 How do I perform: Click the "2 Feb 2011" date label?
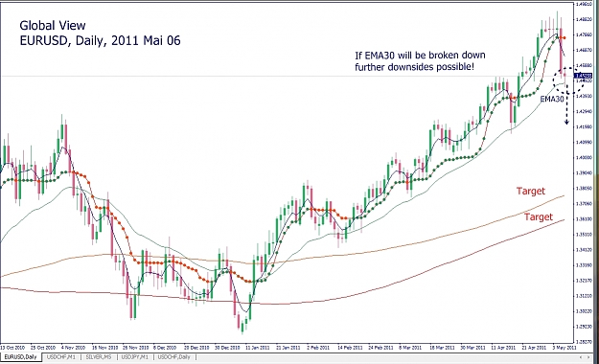coord(318,348)
